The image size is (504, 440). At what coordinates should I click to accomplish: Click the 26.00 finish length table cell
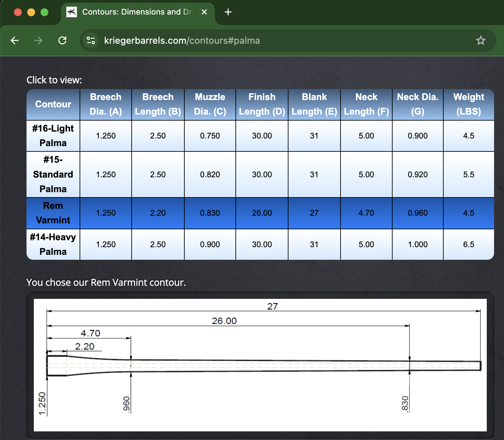[x=262, y=213]
